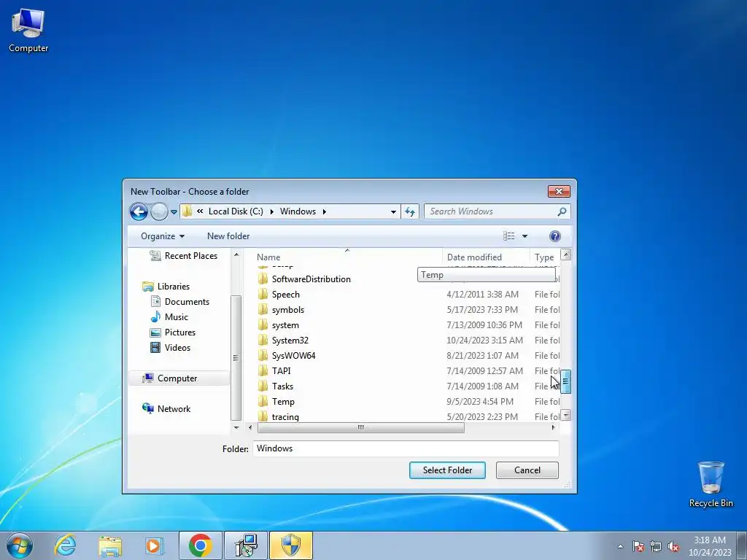Open Windows Explorer from the taskbar
Image resolution: width=747 pixels, height=560 pixels.
[110, 545]
